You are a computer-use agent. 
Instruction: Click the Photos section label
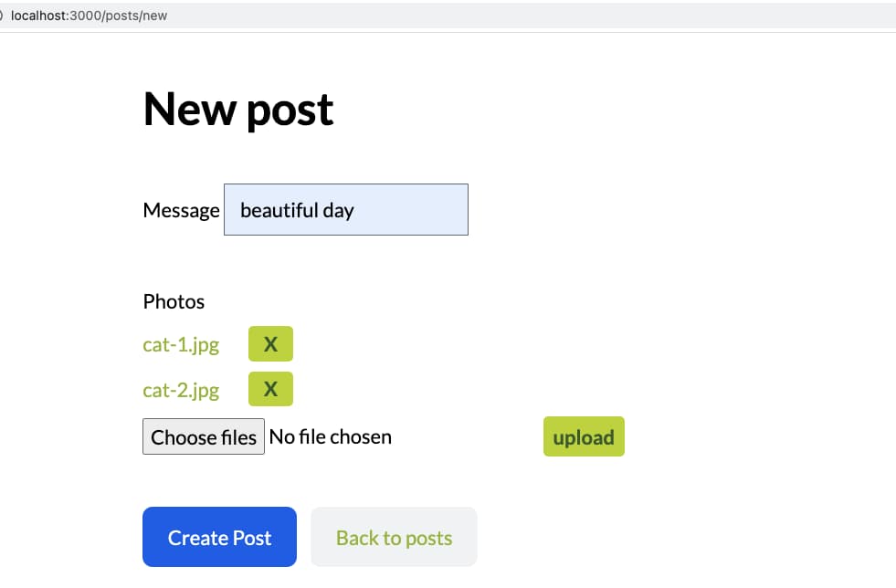[x=173, y=301]
